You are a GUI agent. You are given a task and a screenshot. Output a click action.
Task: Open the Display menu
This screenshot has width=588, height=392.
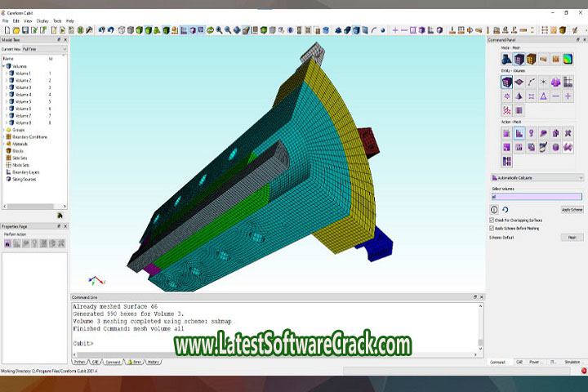[x=42, y=20]
